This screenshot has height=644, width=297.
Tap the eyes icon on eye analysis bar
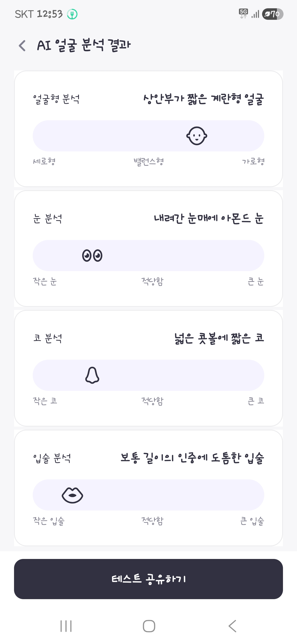(92, 256)
